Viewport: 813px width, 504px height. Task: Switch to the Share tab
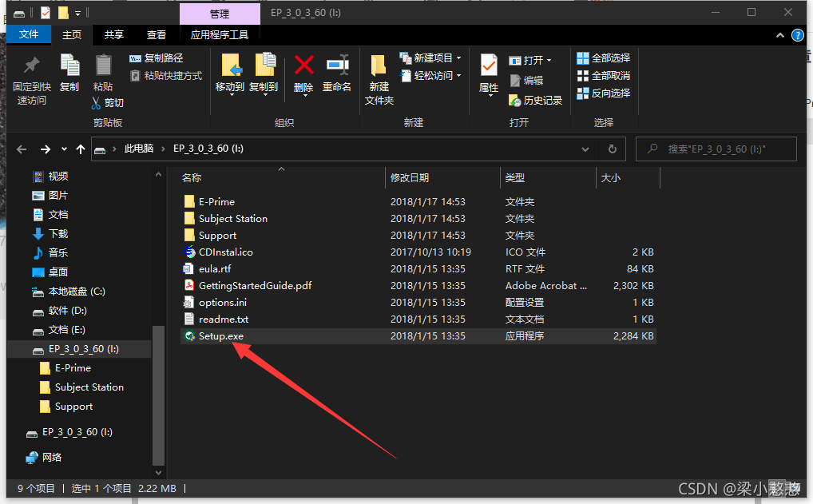pos(114,34)
